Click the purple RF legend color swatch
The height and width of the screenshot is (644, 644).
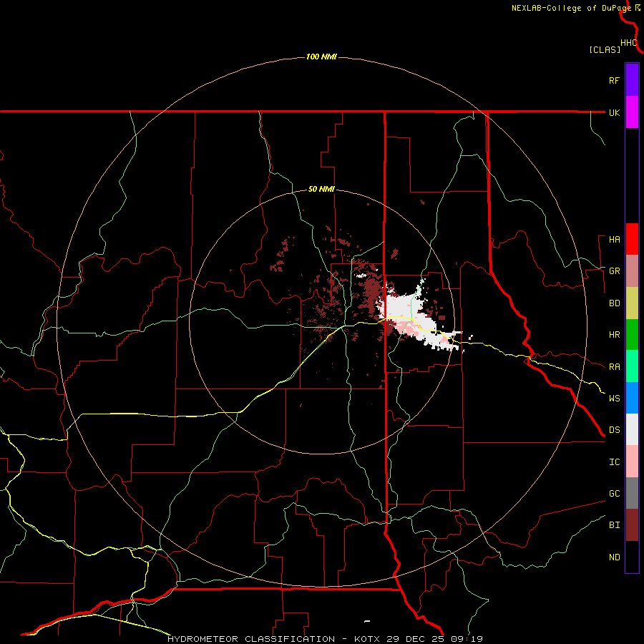click(632, 80)
